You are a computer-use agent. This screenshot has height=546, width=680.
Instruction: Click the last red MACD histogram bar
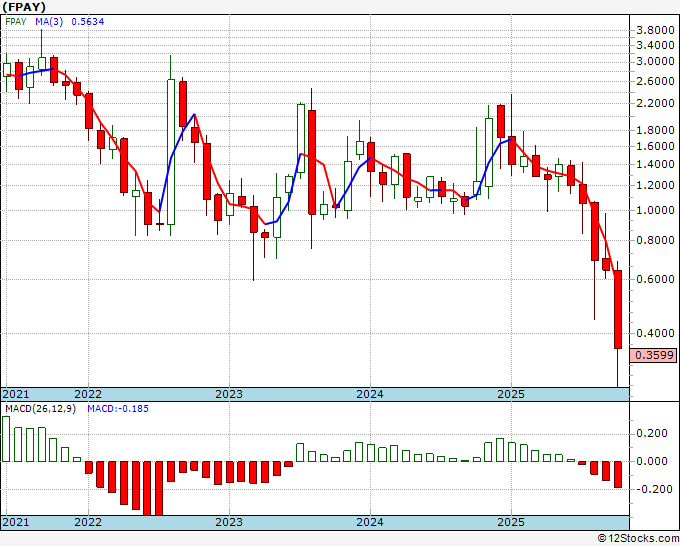coord(618,474)
